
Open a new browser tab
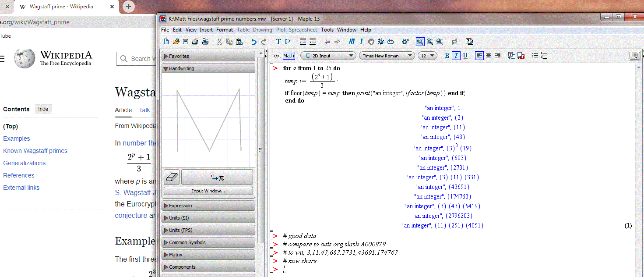click(128, 7)
